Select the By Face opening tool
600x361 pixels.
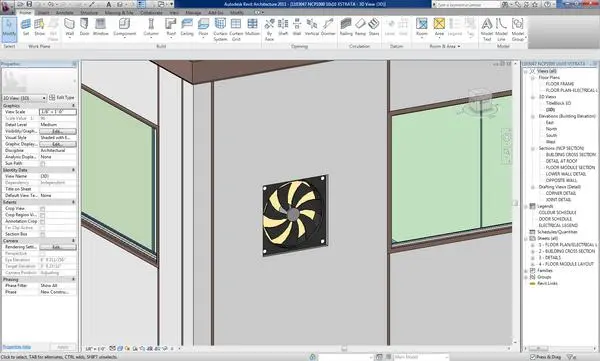269,30
